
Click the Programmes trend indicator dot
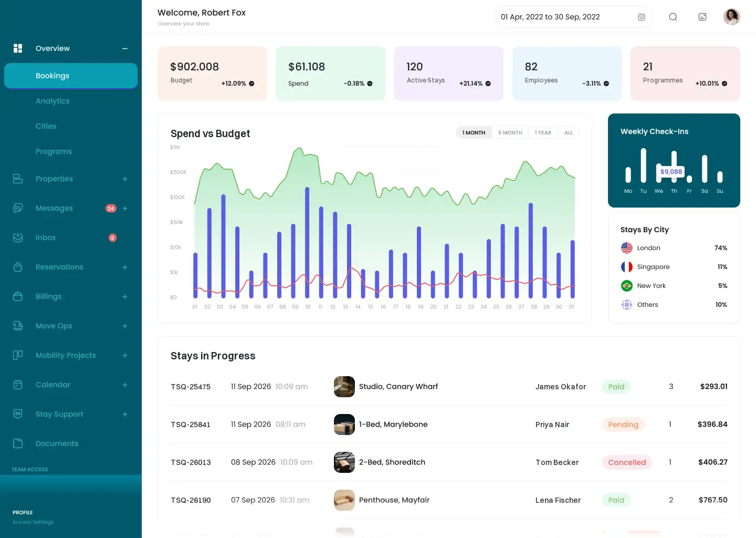click(724, 84)
